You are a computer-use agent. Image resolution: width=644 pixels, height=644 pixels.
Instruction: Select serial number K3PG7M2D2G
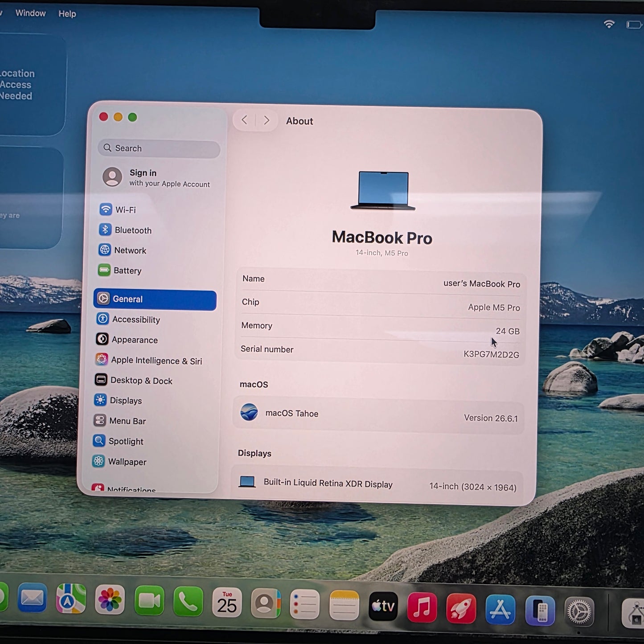[491, 354]
